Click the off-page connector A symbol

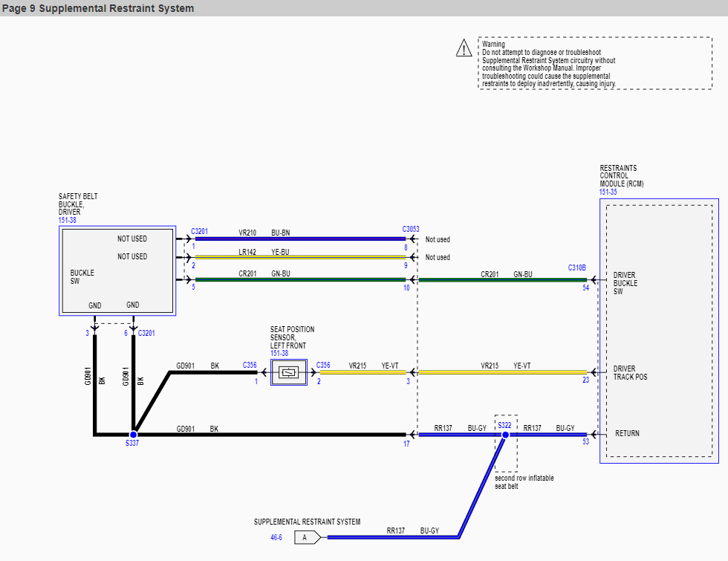click(307, 536)
